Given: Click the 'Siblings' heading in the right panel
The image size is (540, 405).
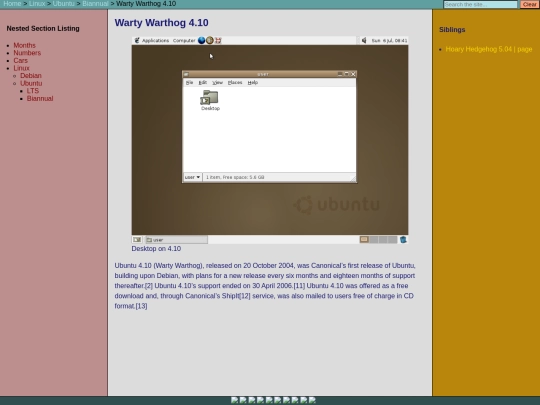Looking at the screenshot, I should (x=452, y=30).
